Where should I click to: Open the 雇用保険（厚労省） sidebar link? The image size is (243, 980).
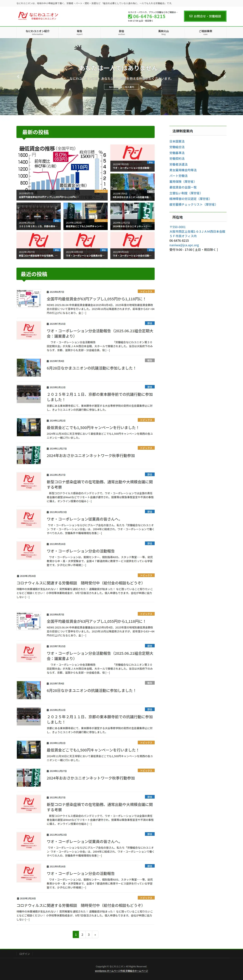point(182,181)
